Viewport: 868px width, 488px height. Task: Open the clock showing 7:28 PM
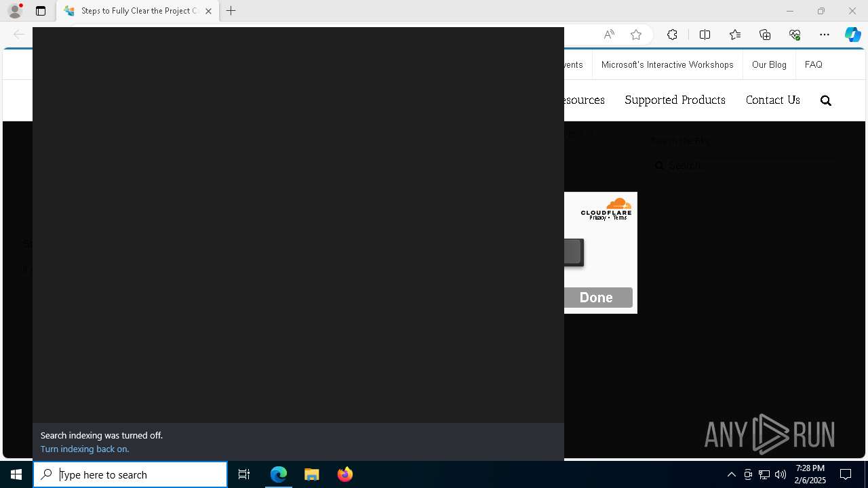tap(810, 474)
